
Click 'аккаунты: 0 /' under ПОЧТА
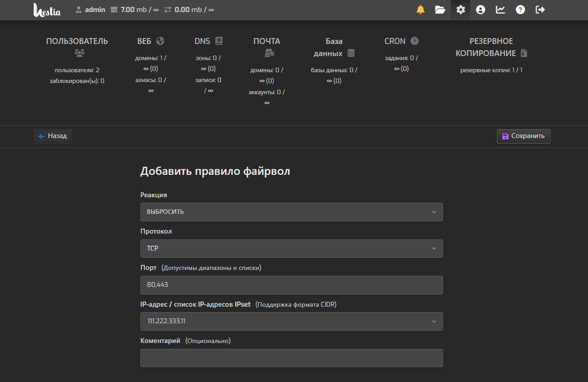[267, 92]
